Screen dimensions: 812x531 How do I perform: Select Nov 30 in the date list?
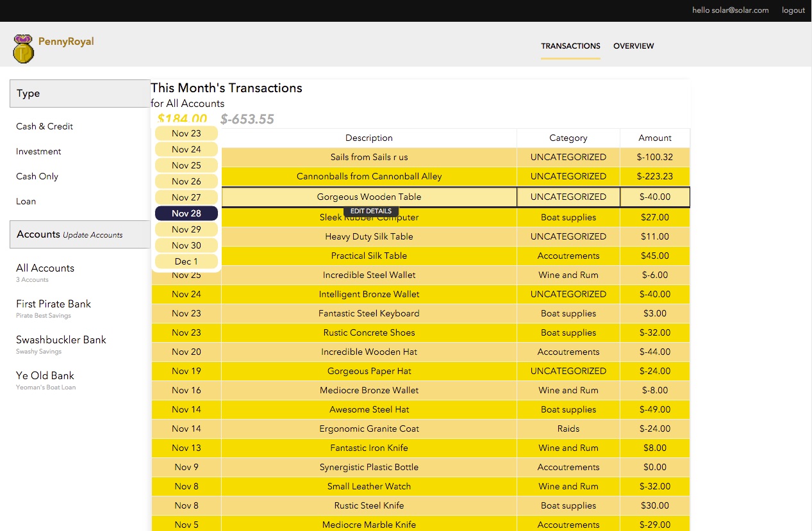coord(186,245)
